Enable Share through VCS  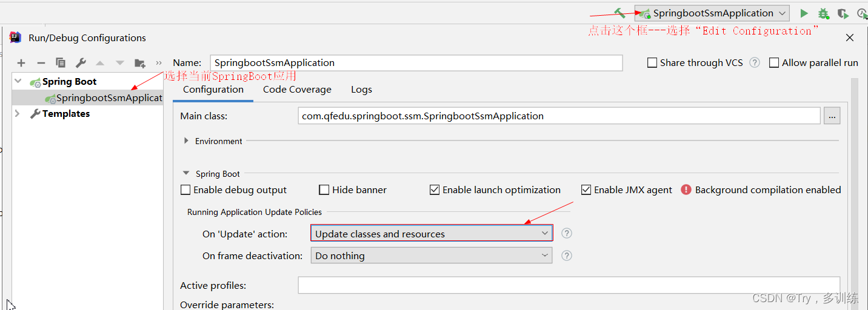coord(652,62)
